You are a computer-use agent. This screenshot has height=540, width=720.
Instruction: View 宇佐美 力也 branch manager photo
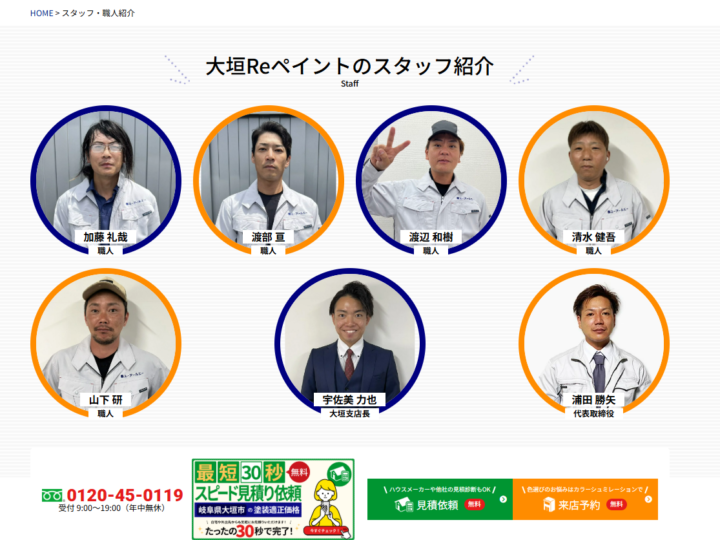point(350,343)
